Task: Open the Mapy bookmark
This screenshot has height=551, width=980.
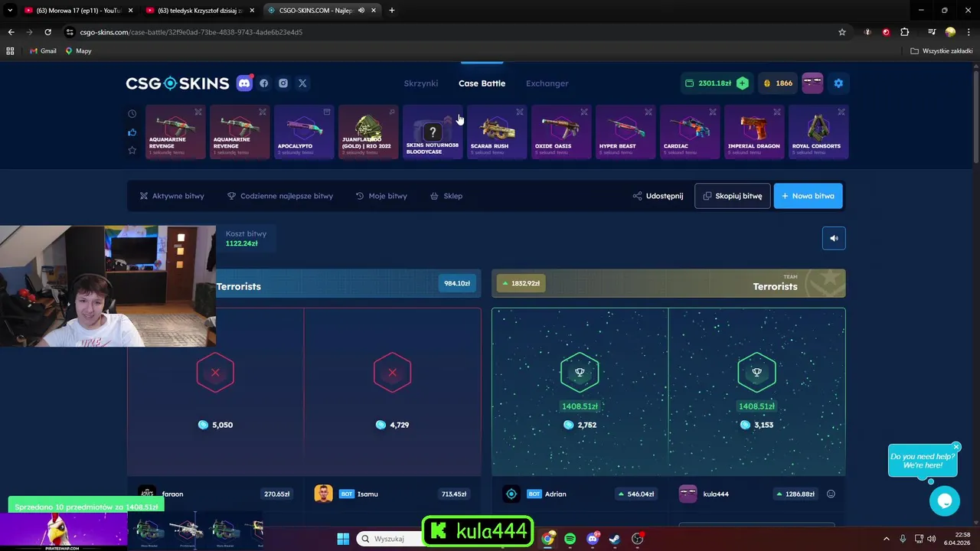Action: [79, 51]
